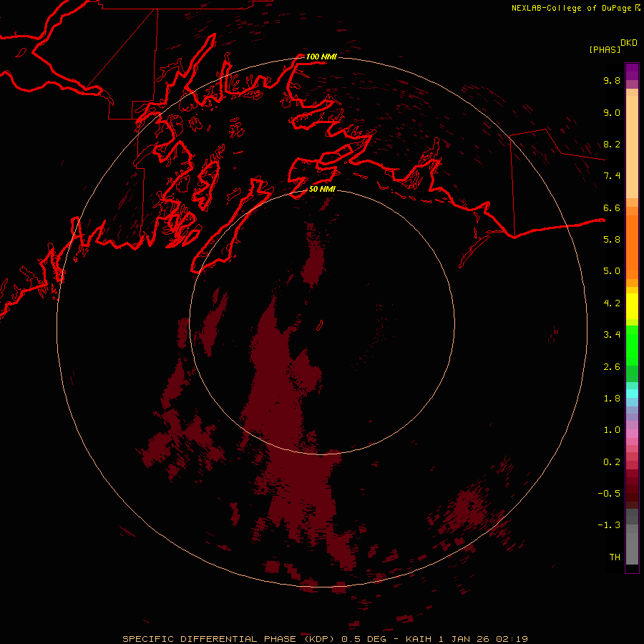Click the 100 NMI range ring label
This screenshot has height=644, width=644.
[x=321, y=57]
